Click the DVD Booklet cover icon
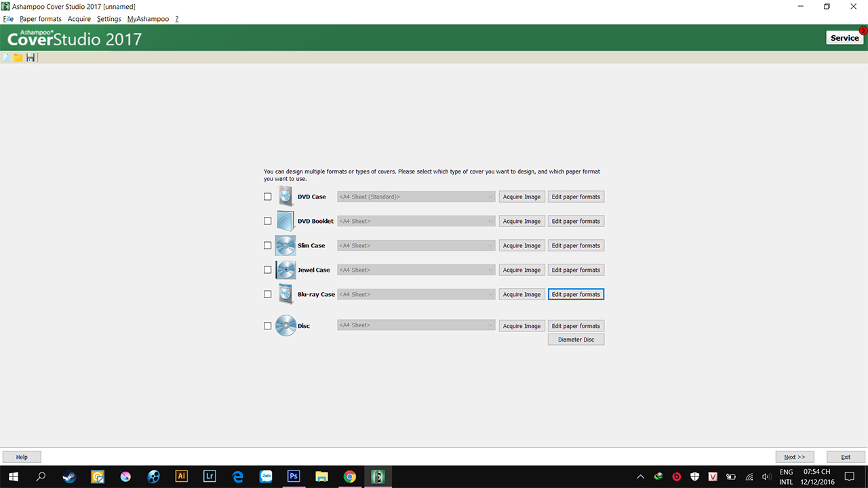The image size is (868, 488). [285, 221]
